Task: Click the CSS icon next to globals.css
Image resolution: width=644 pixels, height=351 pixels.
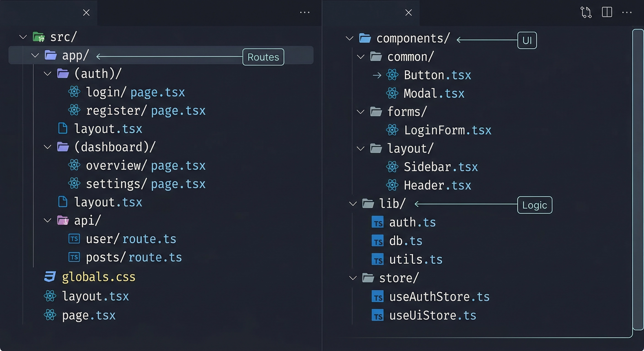Action: click(50, 277)
